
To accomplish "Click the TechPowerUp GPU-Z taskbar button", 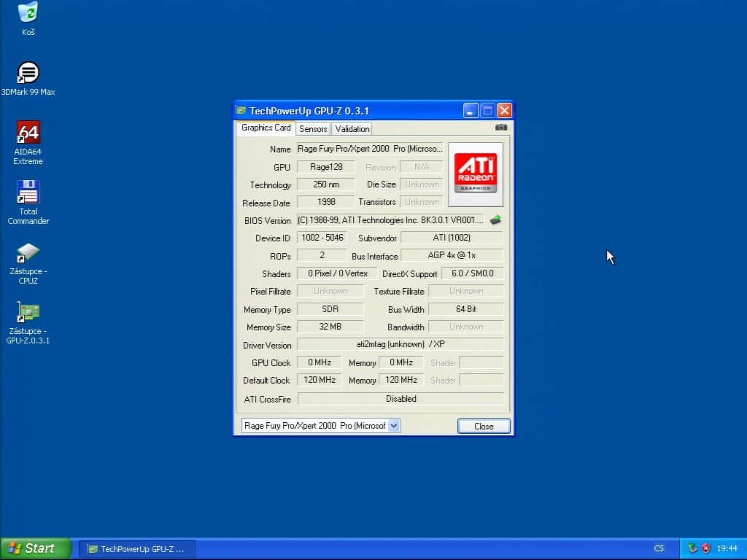I will click(137, 549).
